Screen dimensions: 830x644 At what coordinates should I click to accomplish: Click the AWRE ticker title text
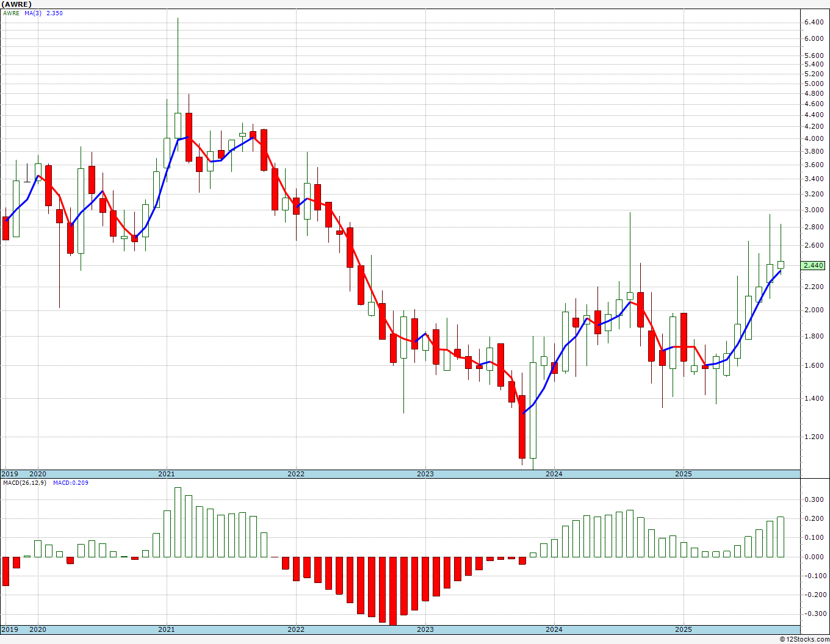[16, 4]
